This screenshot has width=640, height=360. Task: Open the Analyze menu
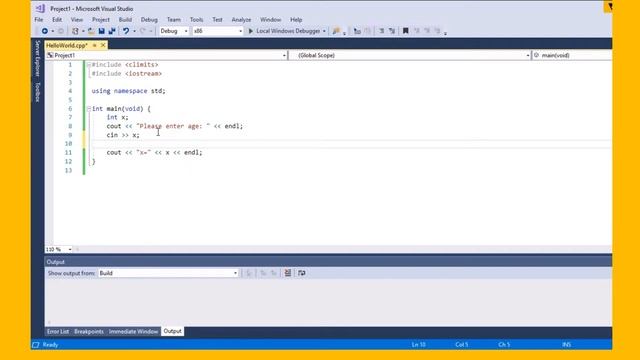pyautogui.click(x=241, y=20)
